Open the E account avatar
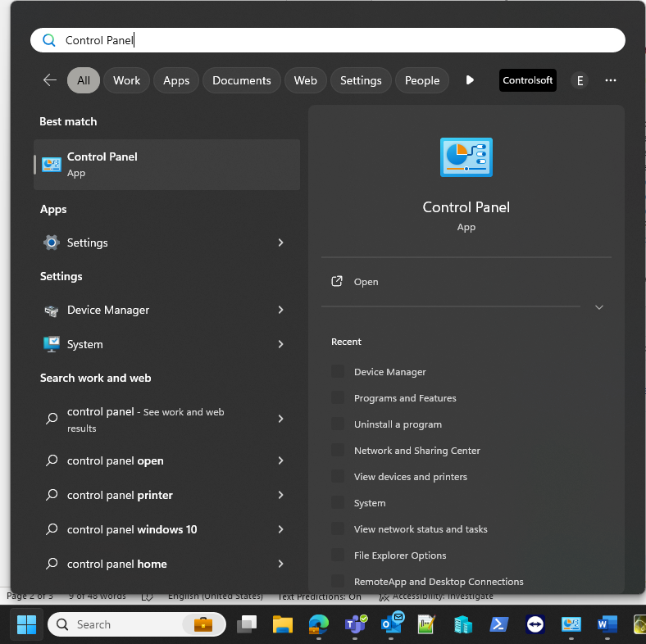The height and width of the screenshot is (644, 646). pyautogui.click(x=580, y=80)
